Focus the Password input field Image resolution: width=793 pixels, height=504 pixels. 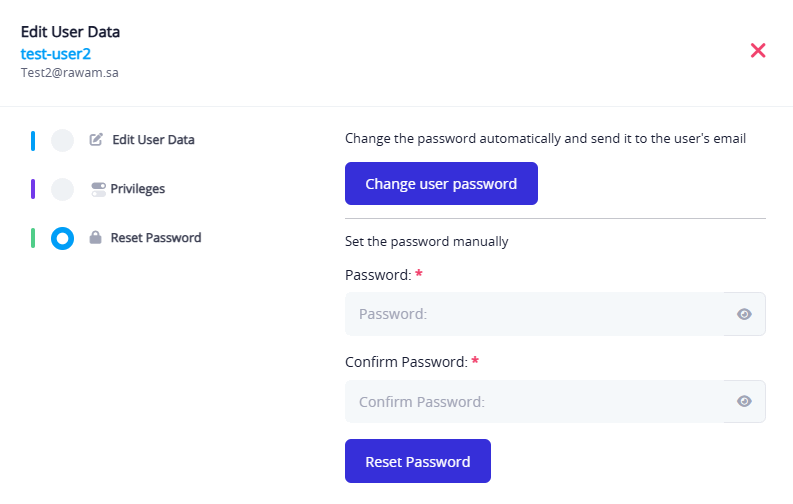[x=535, y=314]
